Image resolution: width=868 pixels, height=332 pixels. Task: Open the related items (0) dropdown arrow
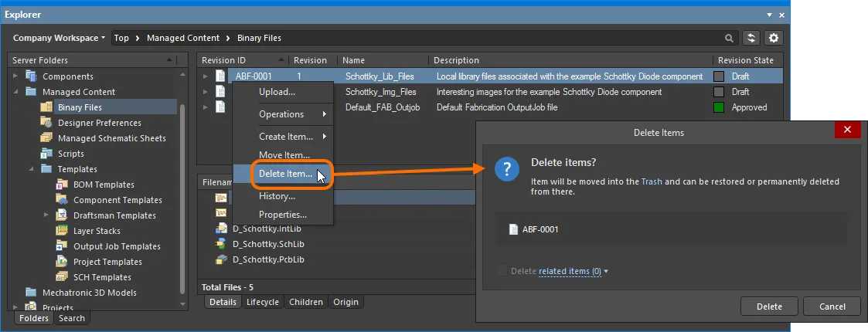tap(606, 272)
